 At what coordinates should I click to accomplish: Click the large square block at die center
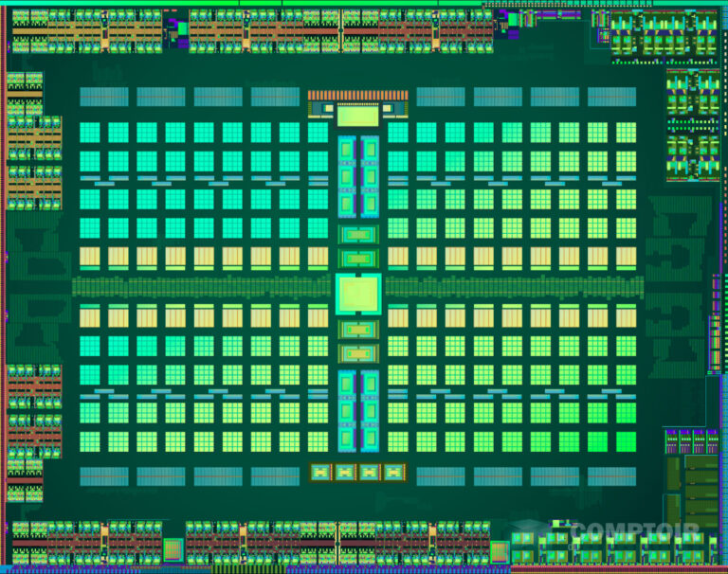[x=357, y=292]
